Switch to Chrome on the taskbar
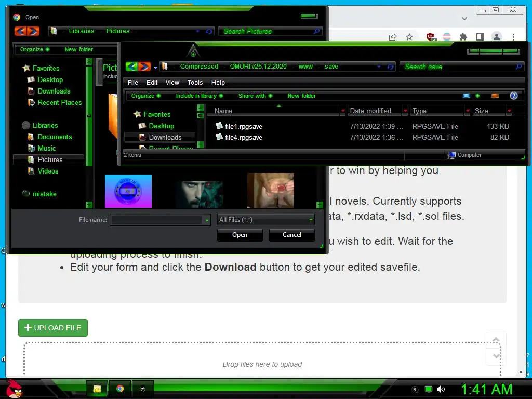 [120, 389]
